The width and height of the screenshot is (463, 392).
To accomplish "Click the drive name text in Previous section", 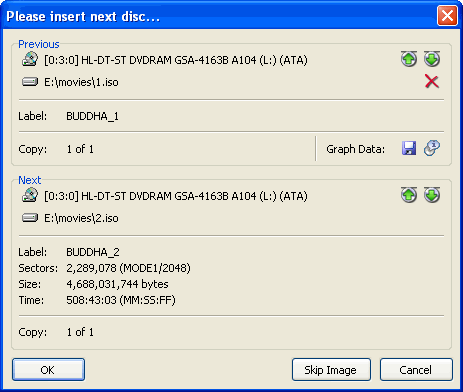I will coord(176,60).
